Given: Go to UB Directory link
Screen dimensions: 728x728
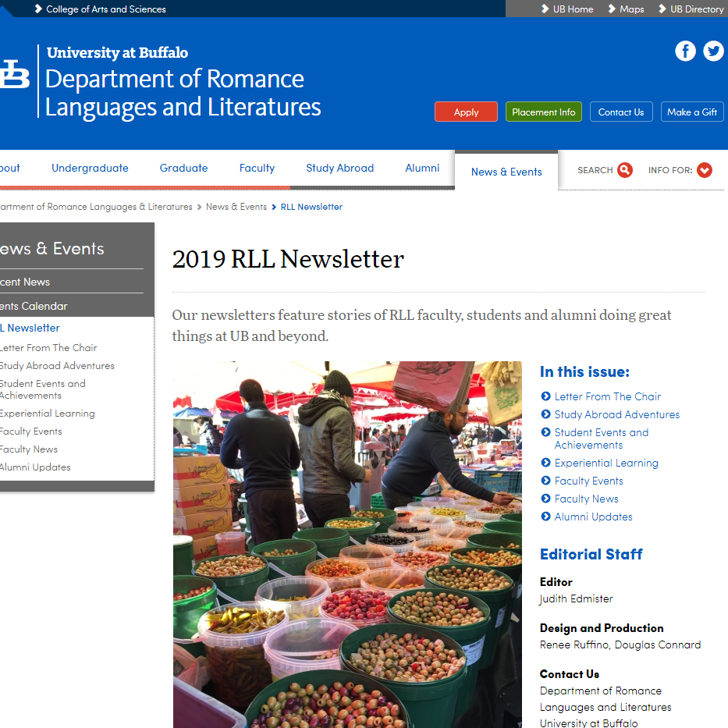Looking at the screenshot, I should pos(696,9).
